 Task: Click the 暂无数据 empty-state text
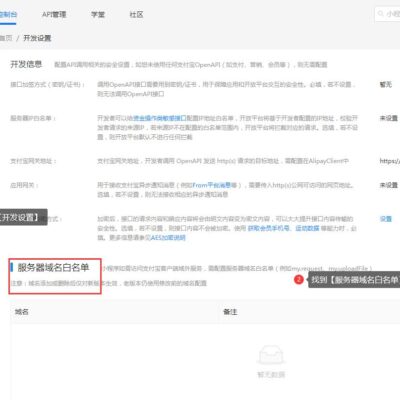pyautogui.click(x=271, y=375)
